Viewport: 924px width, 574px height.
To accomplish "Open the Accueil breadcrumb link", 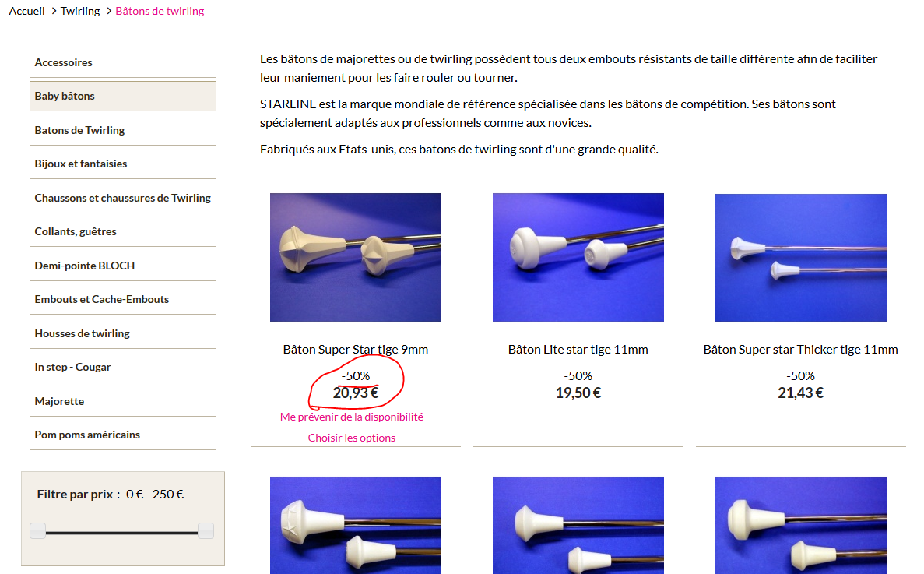I will 26,11.
